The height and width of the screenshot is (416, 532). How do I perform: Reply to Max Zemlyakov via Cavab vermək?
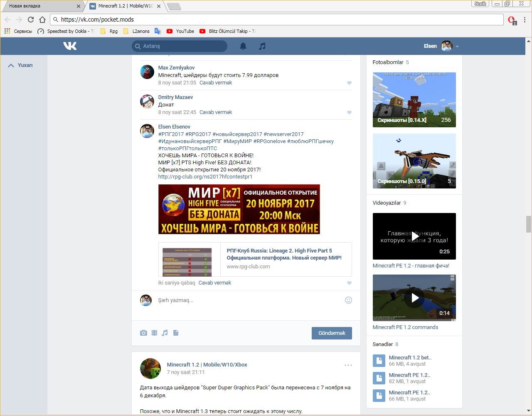pyautogui.click(x=216, y=83)
